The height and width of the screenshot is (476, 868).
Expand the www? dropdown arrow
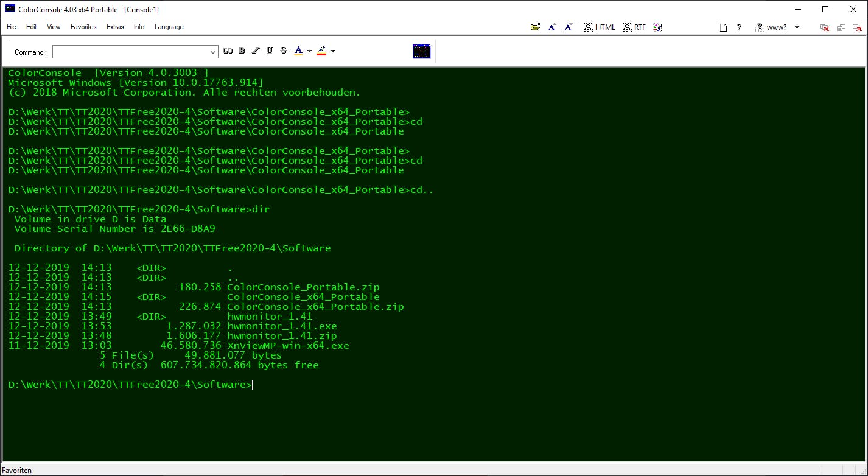pos(797,27)
